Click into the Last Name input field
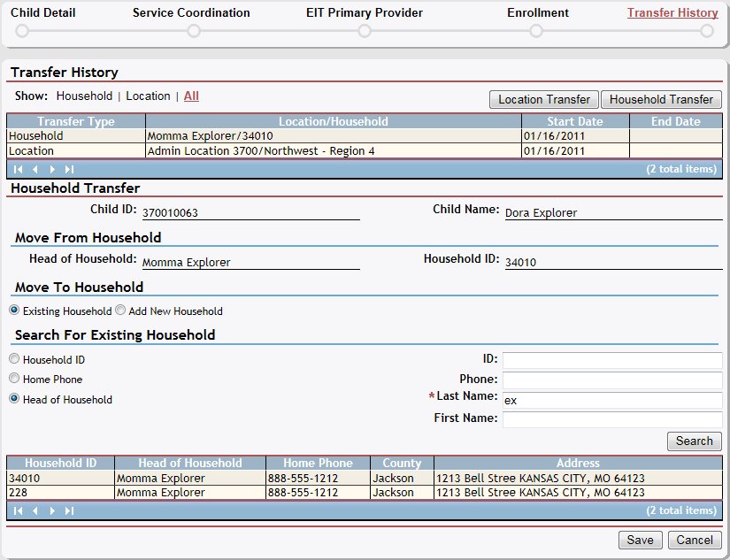Screen dimensions: 730x560 612,399
